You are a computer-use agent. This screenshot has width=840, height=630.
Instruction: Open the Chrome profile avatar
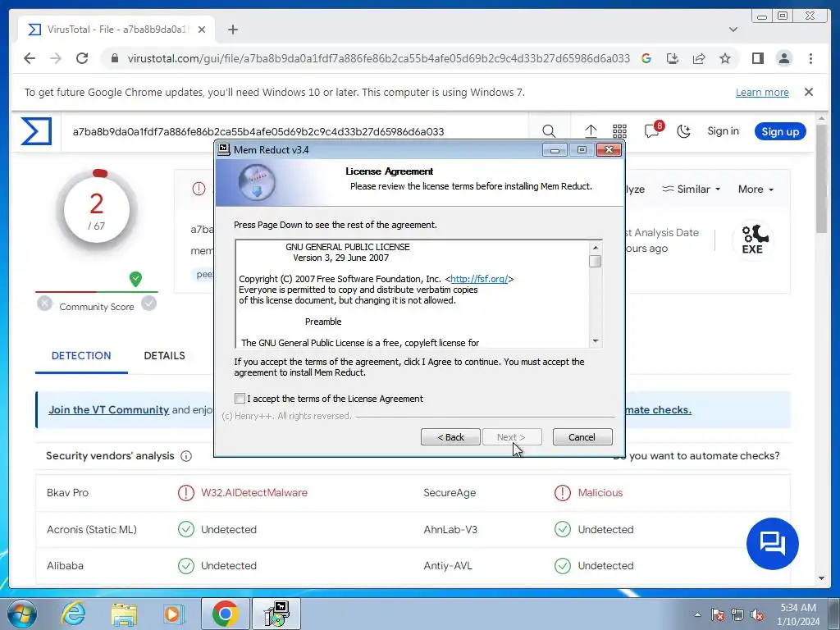coord(783,58)
